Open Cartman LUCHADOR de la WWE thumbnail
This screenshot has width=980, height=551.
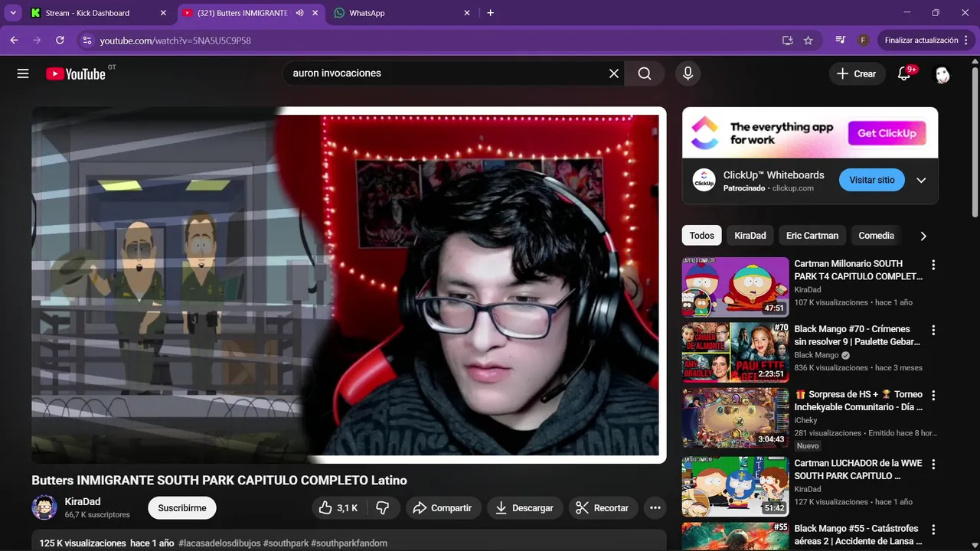pyautogui.click(x=735, y=487)
